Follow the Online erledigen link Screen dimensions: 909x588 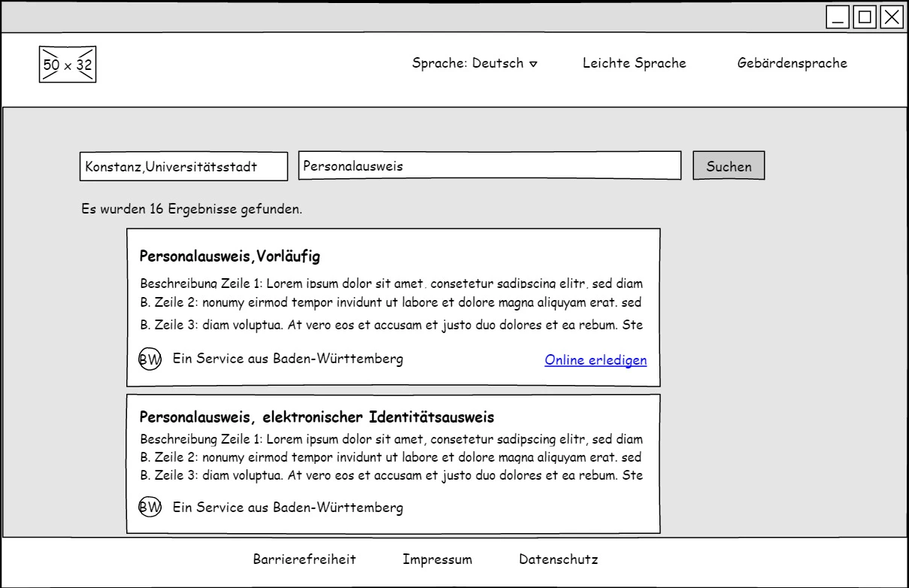(595, 360)
